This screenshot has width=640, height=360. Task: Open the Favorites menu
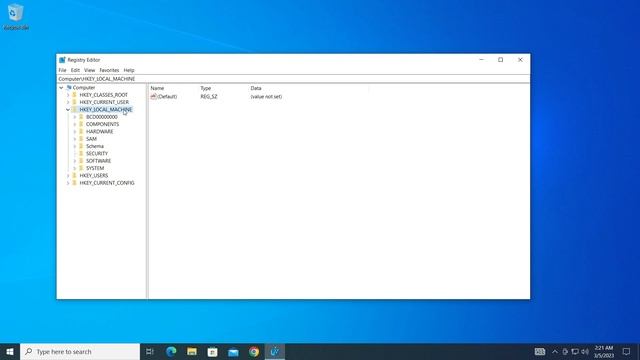point(109,70)
